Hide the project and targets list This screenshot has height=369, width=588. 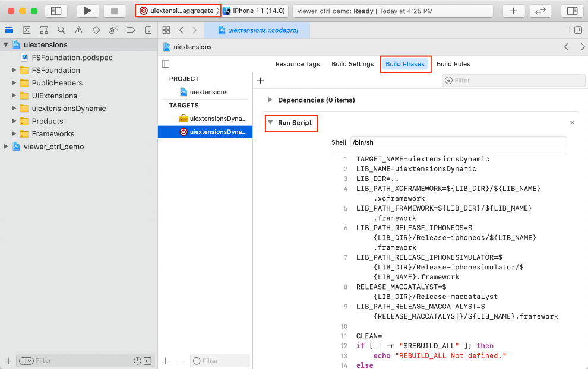point(166,64)
